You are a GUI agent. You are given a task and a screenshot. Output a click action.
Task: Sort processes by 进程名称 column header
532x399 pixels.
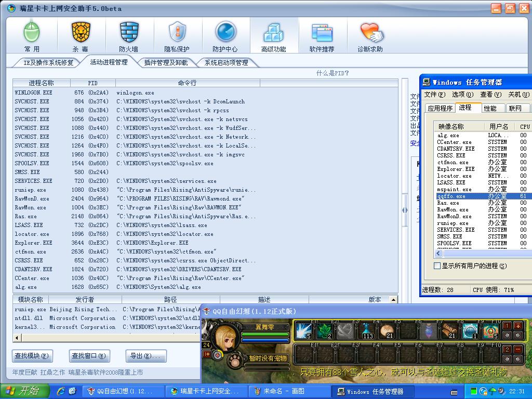[x=42, y=83]
